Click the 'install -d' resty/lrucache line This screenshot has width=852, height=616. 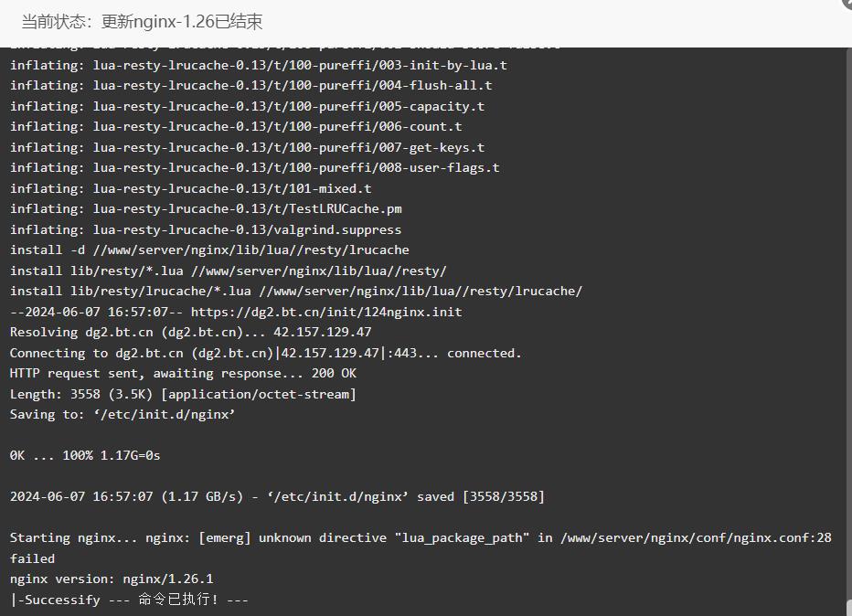click(209, 250)
